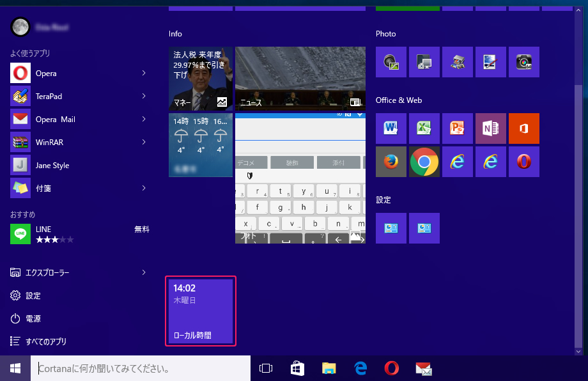588x381 pixels.
Task: Click the Opera icon on the taskbar
Action: point(392,368)
